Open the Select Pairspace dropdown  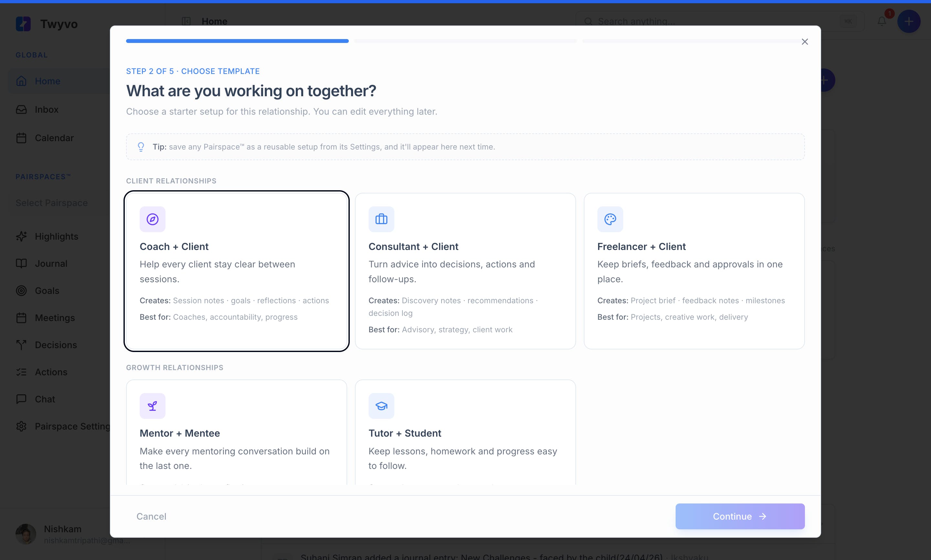pyautogui.click(x=59, y=203)
